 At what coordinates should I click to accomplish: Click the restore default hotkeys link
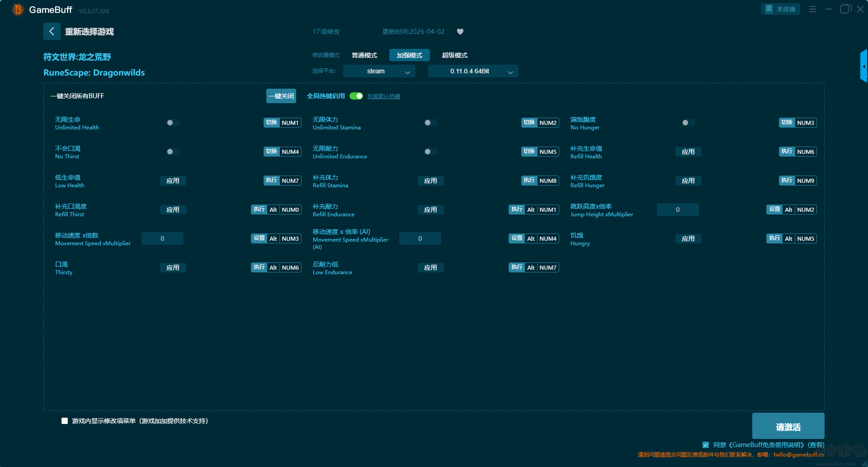(383, 96)
